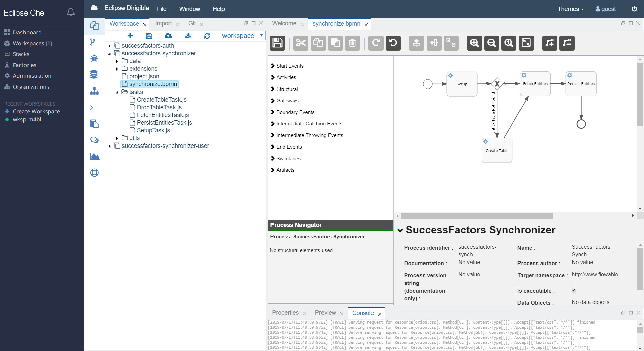Click the Align vertical icon in the toolbar

416,43
